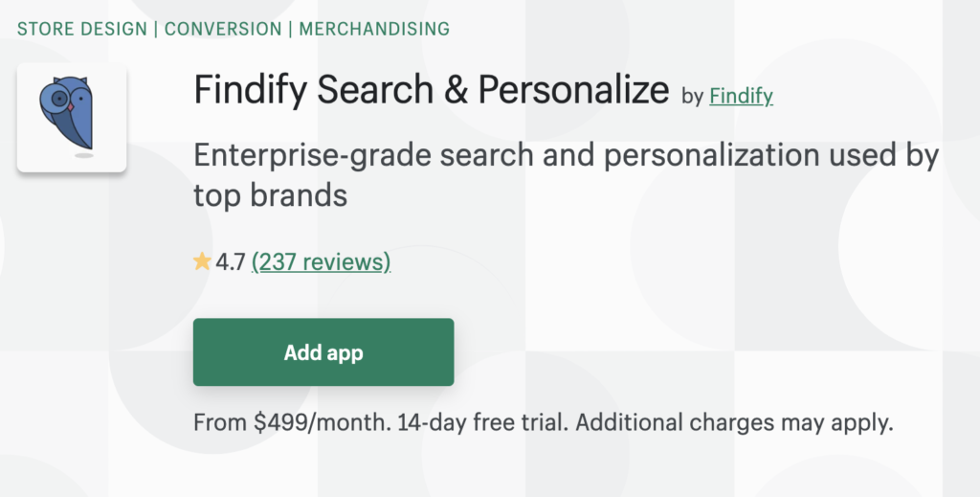Image resolution: width=980 pixels, height=497 pixels.
Task: Click the 'top brands' tagline line
Action: coord(269,194)
